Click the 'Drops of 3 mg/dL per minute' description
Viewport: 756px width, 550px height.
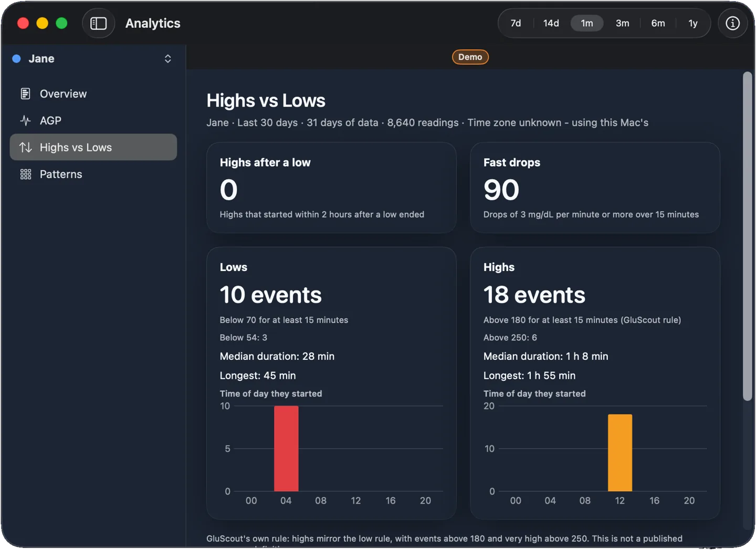(591, 214)
